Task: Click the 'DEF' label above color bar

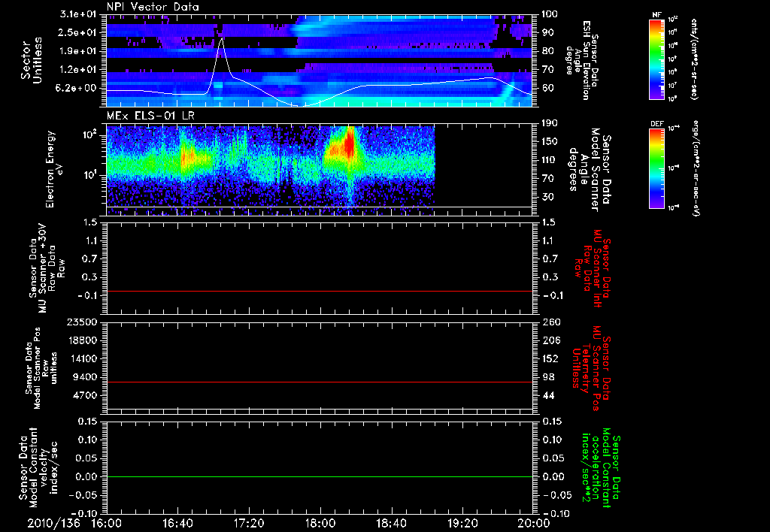Action: (657, 124)
